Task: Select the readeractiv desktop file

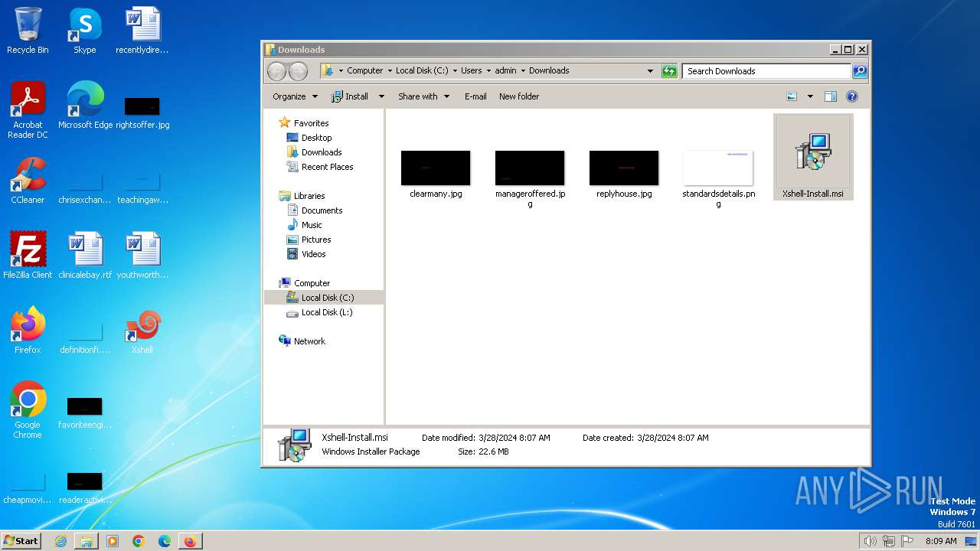Action: pos(85,487)
